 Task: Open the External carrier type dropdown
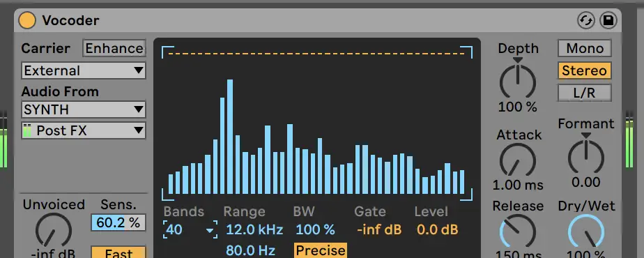84,70
